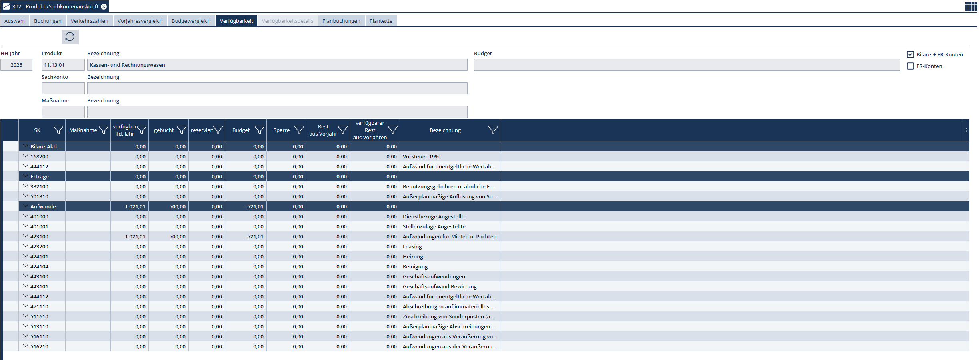Filter the gebucht column
The width and height of the screenshot is (980, 360).
tap(181, 130)
